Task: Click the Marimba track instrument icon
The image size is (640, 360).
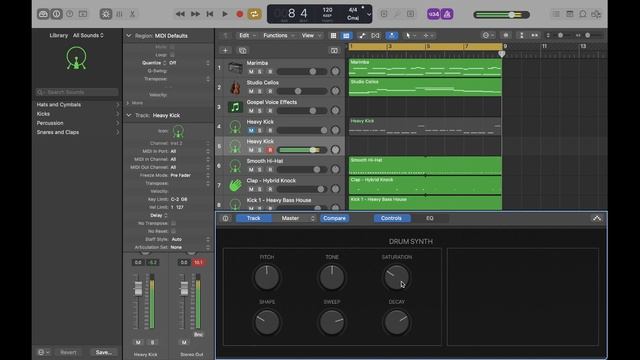Action: (235, 67)
